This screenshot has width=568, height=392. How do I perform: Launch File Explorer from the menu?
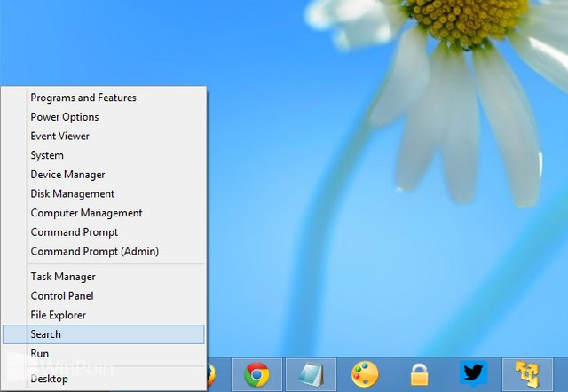[105, 315]
